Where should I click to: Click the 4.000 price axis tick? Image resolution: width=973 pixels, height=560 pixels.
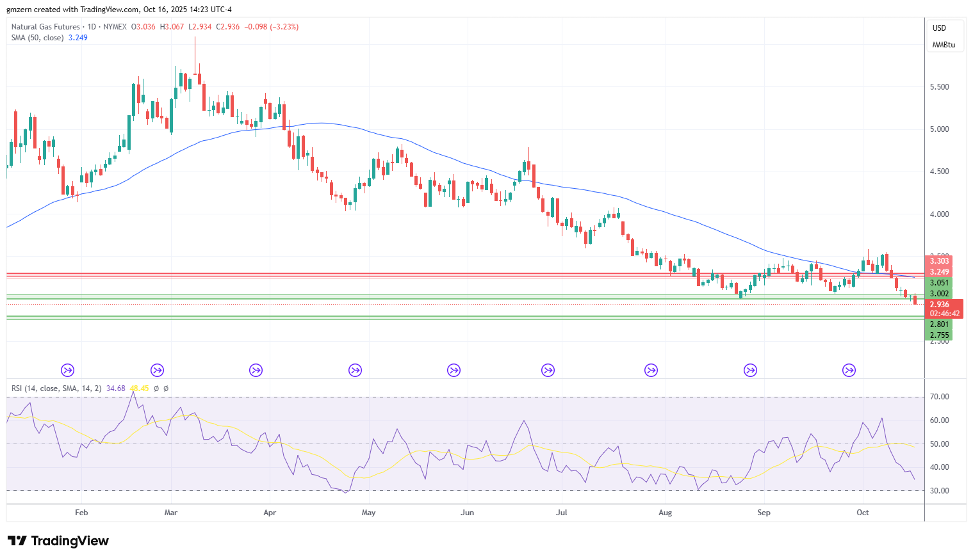(x=940, y=214)
